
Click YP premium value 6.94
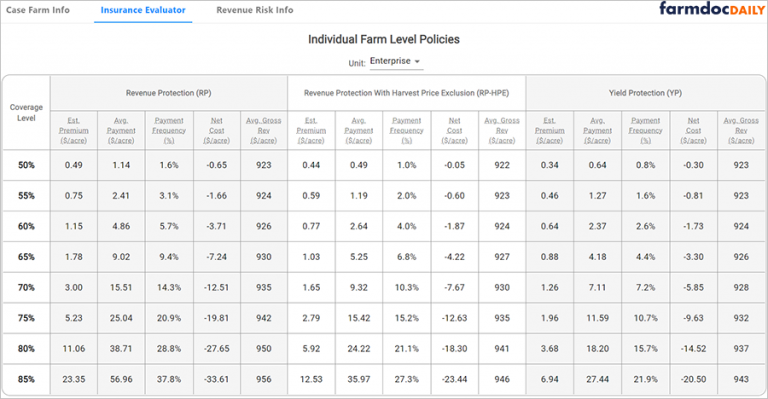(550, 379)
